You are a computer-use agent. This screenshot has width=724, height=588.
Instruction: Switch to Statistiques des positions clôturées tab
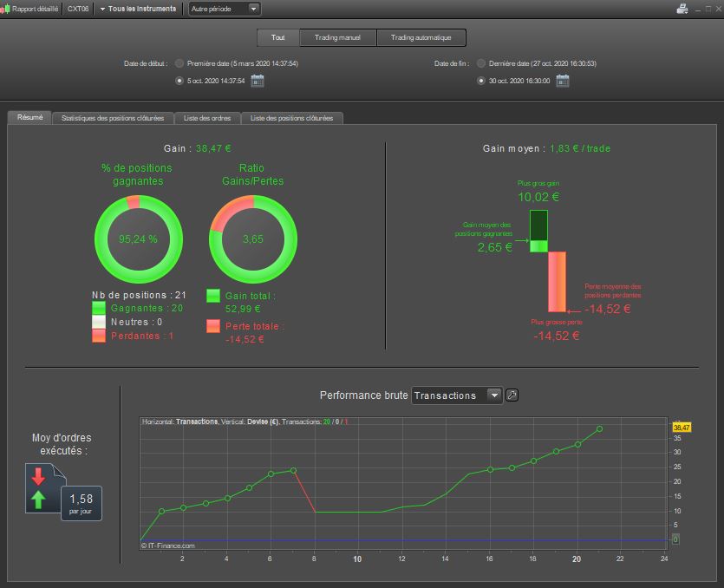pyautogui.click(x=113, y=118)
